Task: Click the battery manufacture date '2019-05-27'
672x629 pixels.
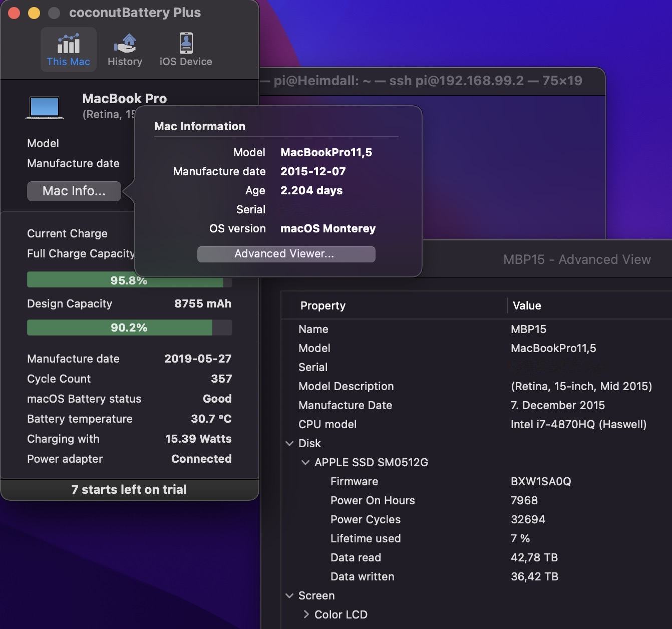Action: 198,359
